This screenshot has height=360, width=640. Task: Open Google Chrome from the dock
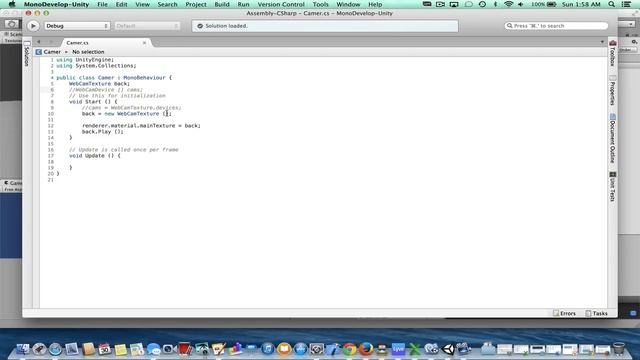pyautogui.click(x=349, y=349)
